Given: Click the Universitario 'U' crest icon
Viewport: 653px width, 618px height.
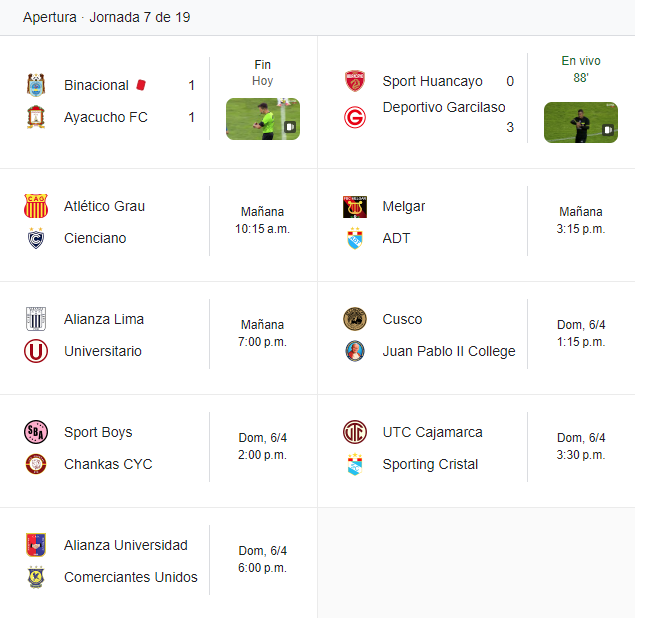Looking at the screenshot, I should point(36,351).
